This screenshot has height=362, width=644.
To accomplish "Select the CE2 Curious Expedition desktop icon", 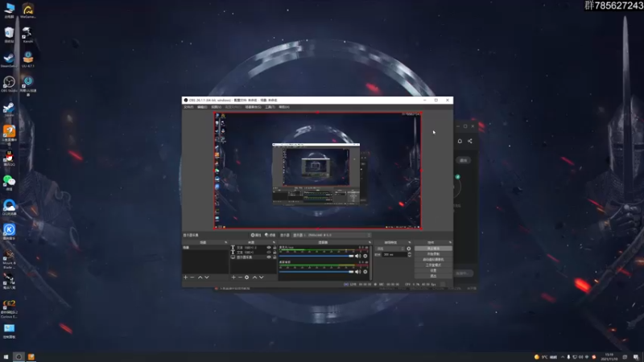I will pyautogui.click(x=9, y=308).
